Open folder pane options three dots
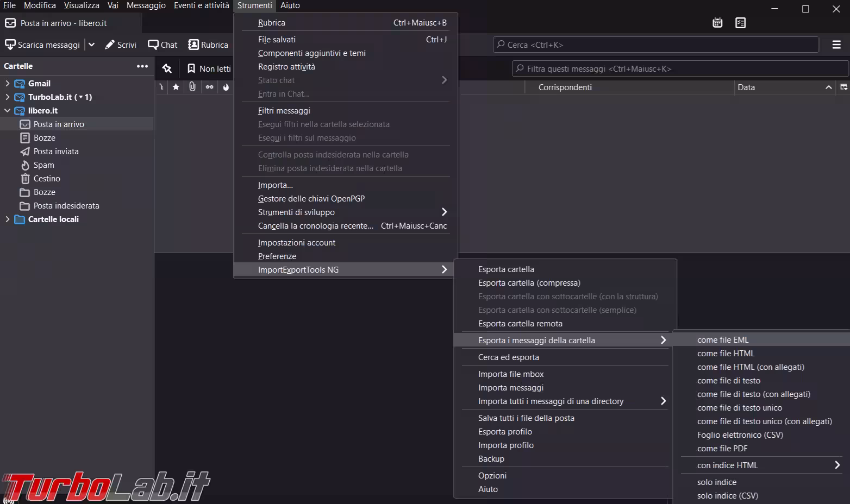The image size is (850, 504). (x=142, y=66)
